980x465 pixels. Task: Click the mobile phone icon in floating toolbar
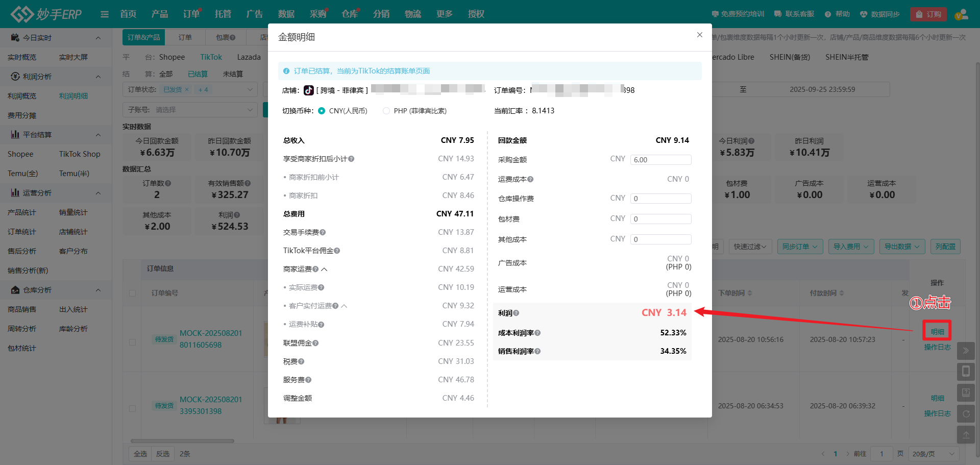(966, 372)
